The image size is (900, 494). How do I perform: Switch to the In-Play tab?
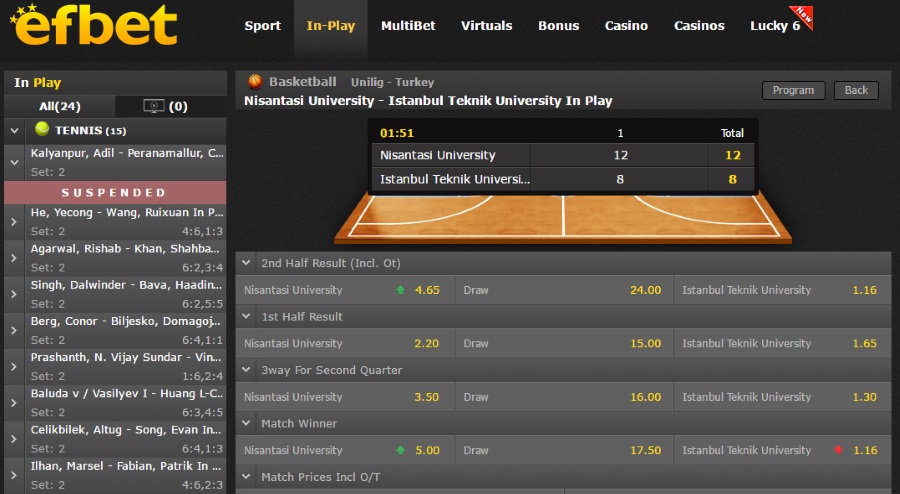point(331,26)
